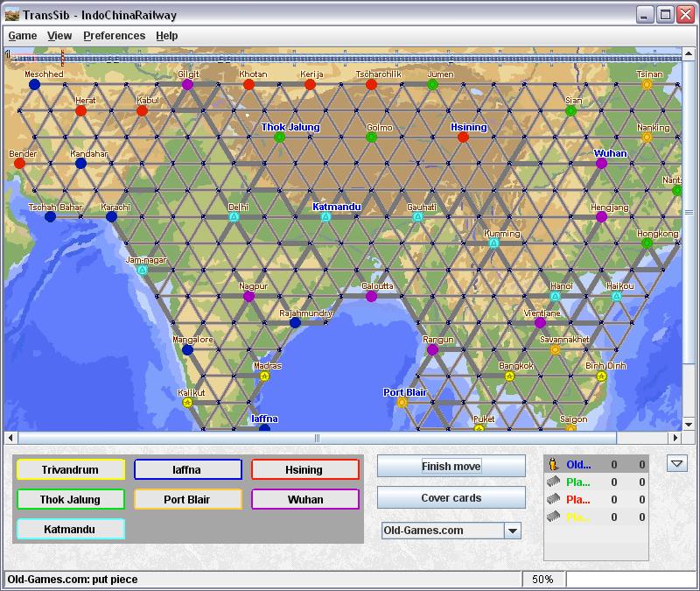The height and width of the screenshot is (591, 700).
Task: Select the Iaffna city card
Action: click(x=187, y=469)
